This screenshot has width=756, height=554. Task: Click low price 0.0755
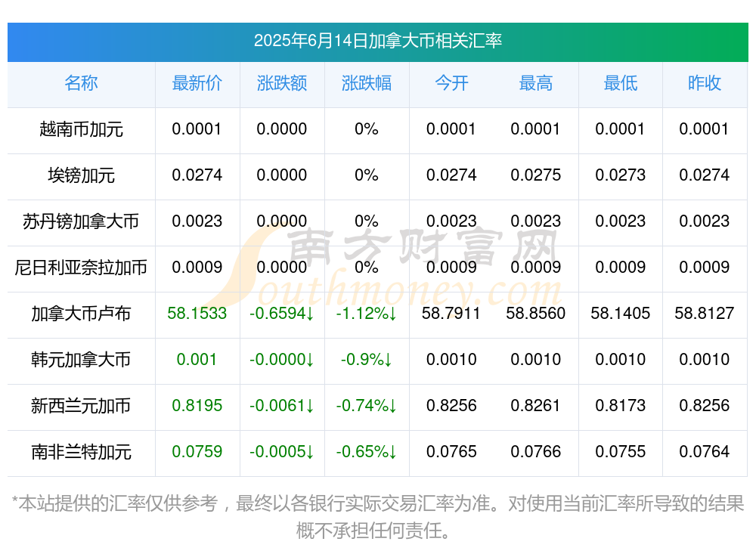tap(621, 452)
